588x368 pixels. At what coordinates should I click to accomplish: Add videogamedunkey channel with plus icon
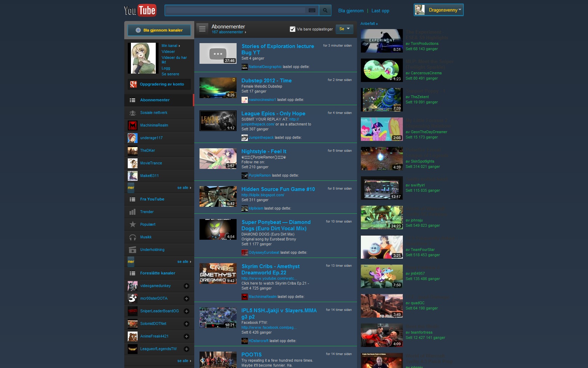click(187, 286)
